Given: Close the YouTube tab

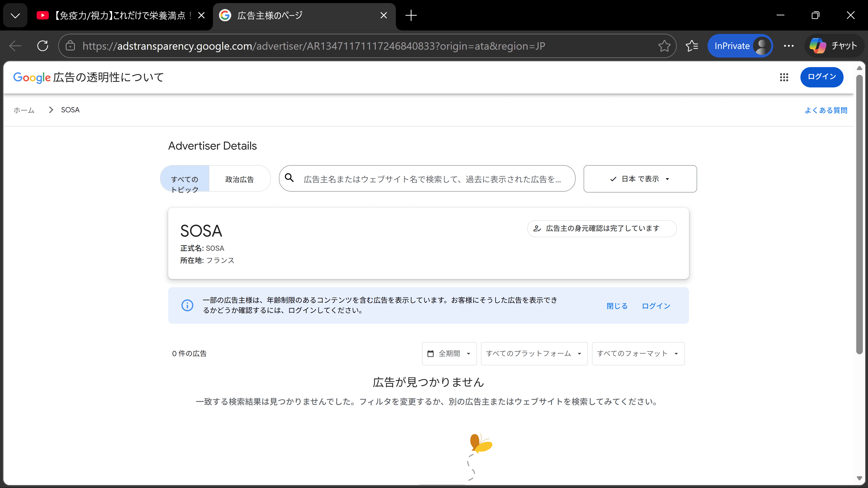Looking at the screenshot, I should [201, 16].
